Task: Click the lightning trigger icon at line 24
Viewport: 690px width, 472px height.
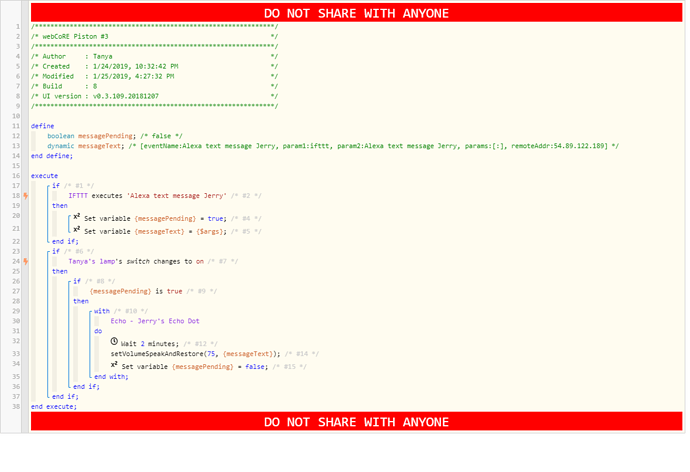Action: (26, 261)
